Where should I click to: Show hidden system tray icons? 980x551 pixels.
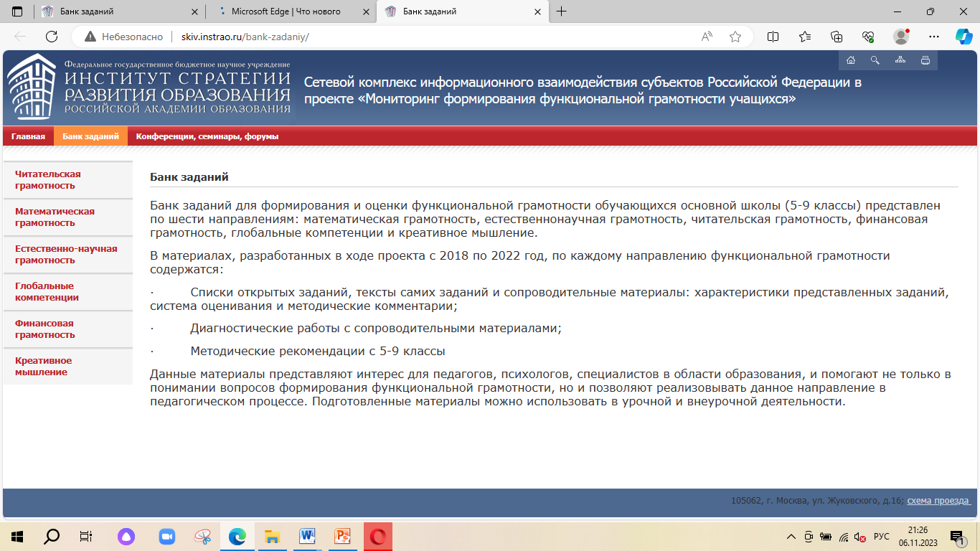click(791, 537)
